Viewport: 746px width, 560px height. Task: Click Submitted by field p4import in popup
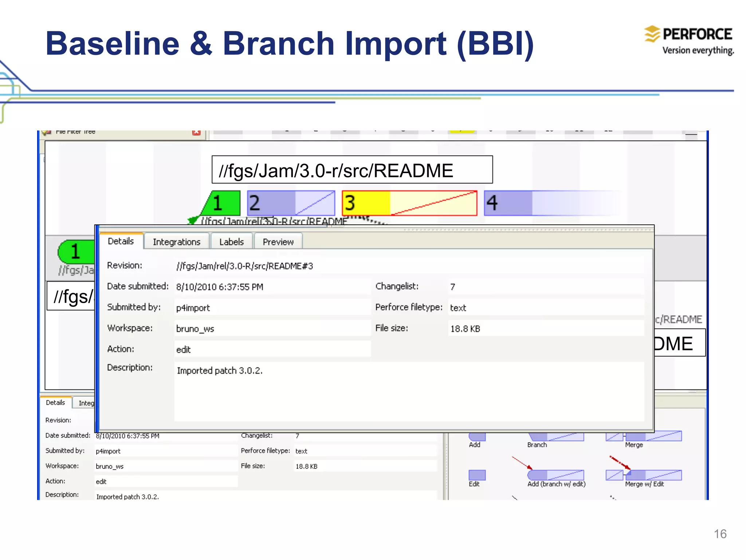[272, 308]
